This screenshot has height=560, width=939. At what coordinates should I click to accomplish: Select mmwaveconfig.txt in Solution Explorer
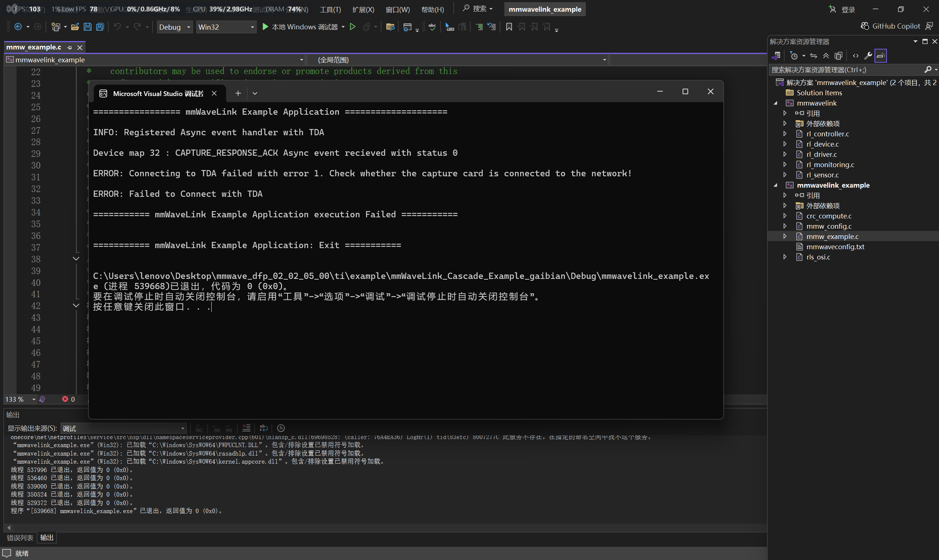[835, 247]
